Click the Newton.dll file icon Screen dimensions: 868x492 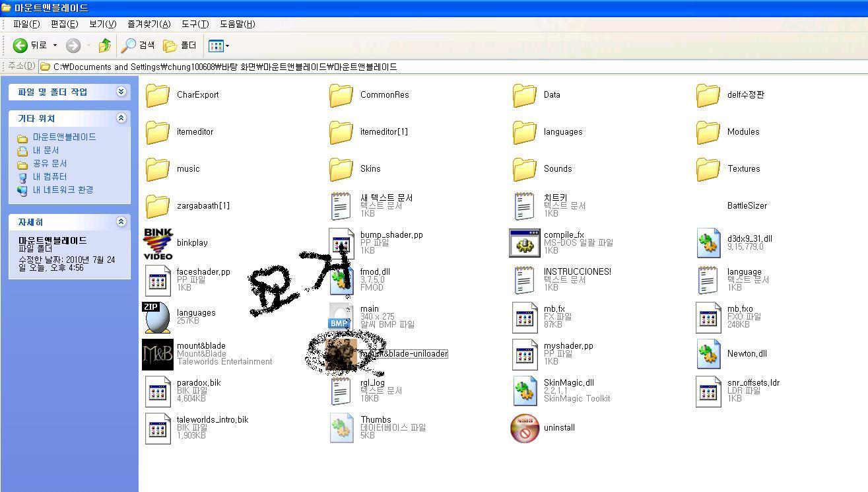(708, 354)
